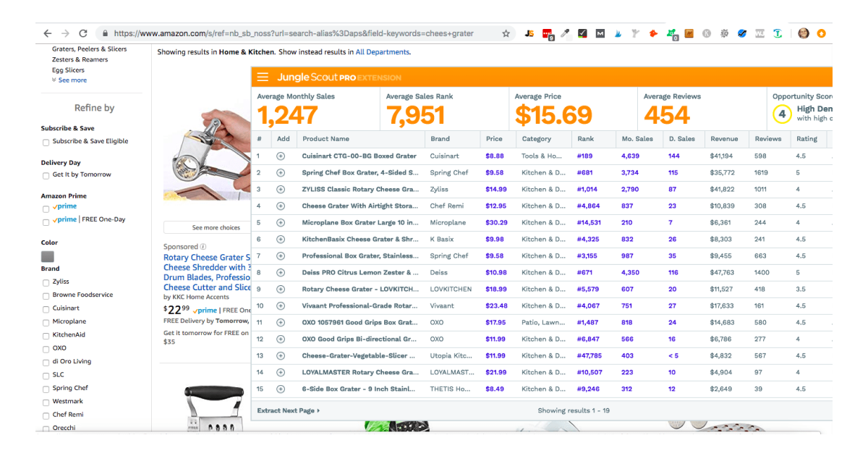The width and height of the screenshot is (868, 456).
Task: Sort table by Price column header
Action: tap(494, 139)
